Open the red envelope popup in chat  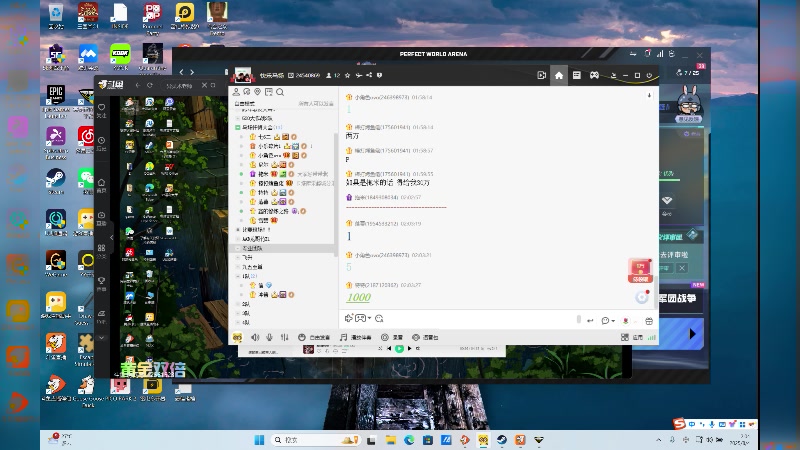tap(640, 271)
